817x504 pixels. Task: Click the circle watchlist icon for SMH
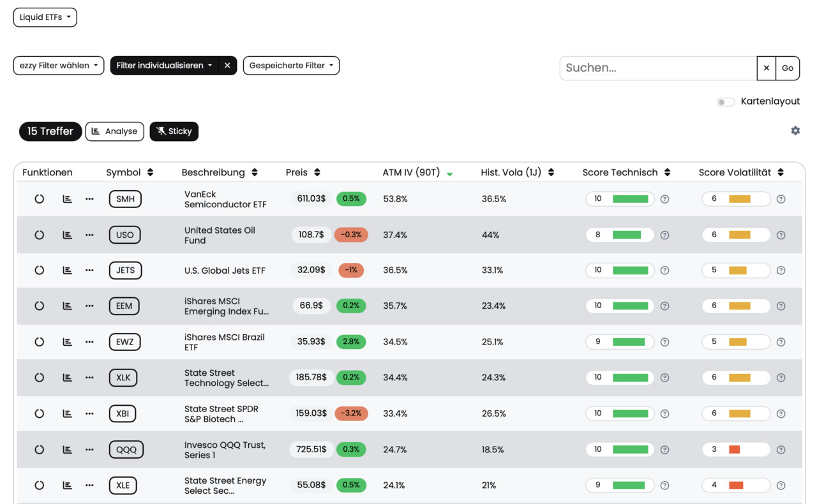click(40, 199)
